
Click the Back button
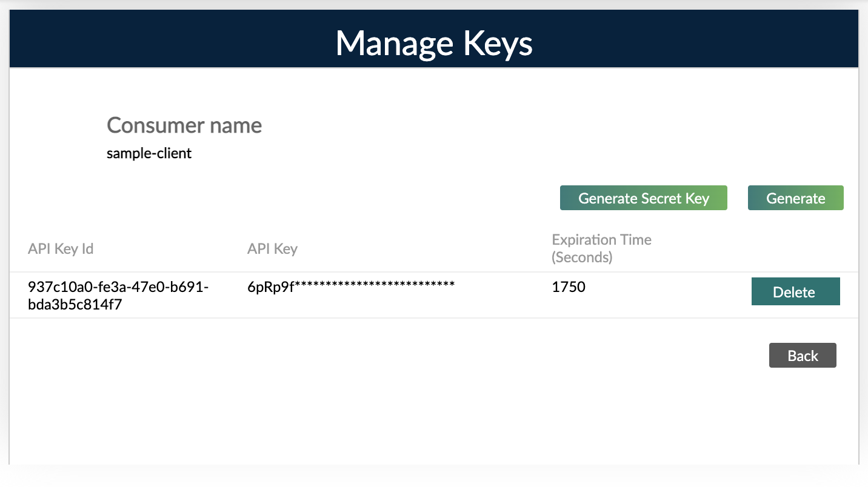pos(802,355)
